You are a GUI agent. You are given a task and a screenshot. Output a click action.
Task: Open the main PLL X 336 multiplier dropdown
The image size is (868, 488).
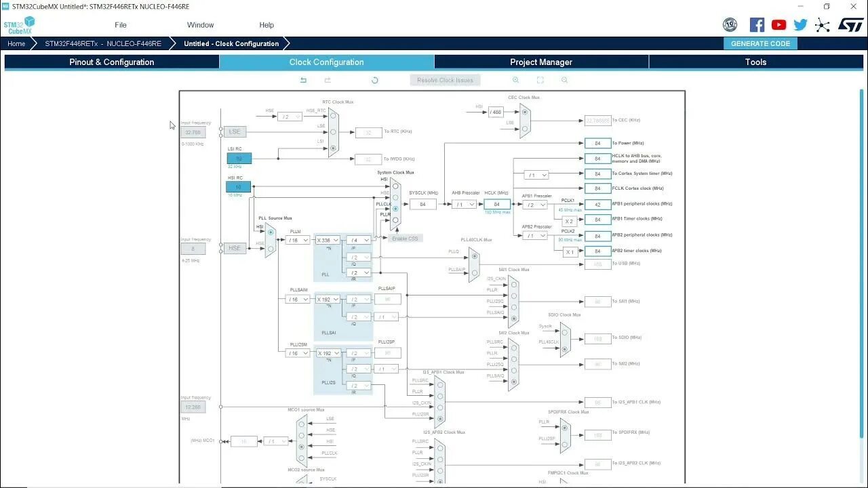(328, 240)
